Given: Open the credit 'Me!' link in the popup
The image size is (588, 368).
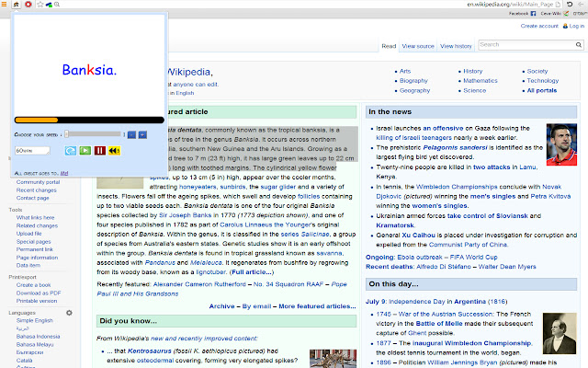Looking at the screenshot, I should pos(64,173).
